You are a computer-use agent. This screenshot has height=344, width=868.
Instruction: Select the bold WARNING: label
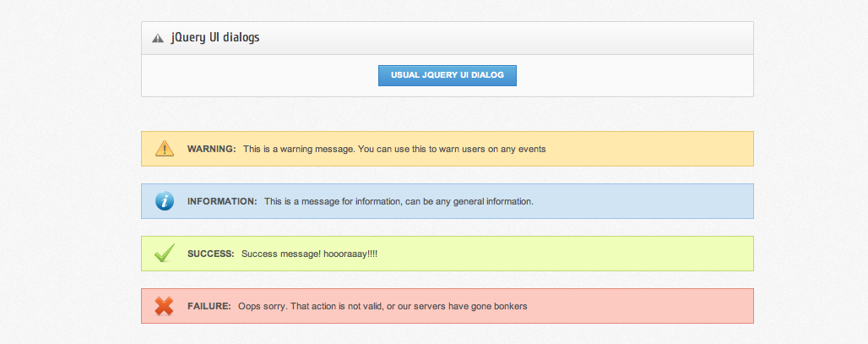(x=211, y=149)
